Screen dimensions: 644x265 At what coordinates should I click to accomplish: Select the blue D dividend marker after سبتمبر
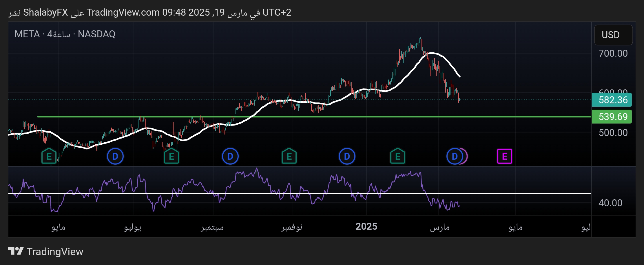click(x=230, y=156)
